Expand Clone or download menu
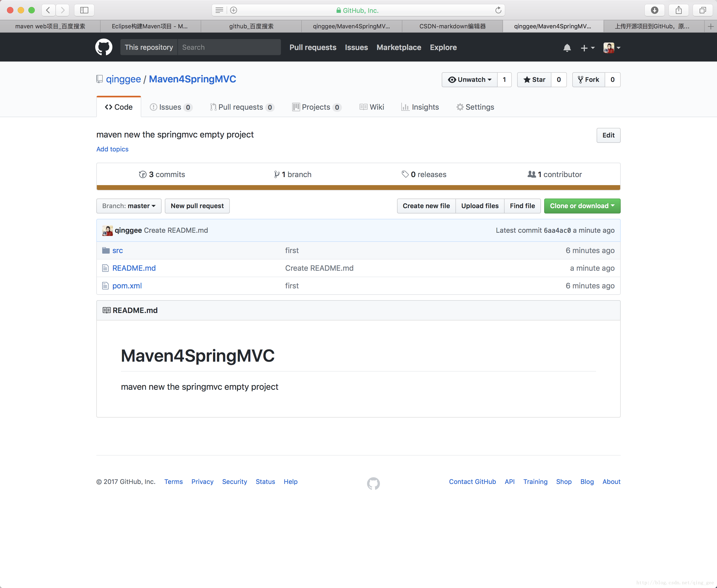 (582, 206)
